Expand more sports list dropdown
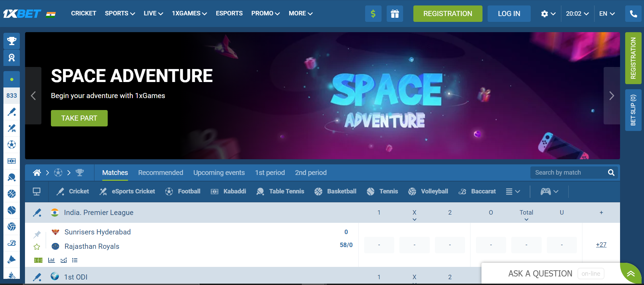The image size is (644, 285). [x=513, y=191]
